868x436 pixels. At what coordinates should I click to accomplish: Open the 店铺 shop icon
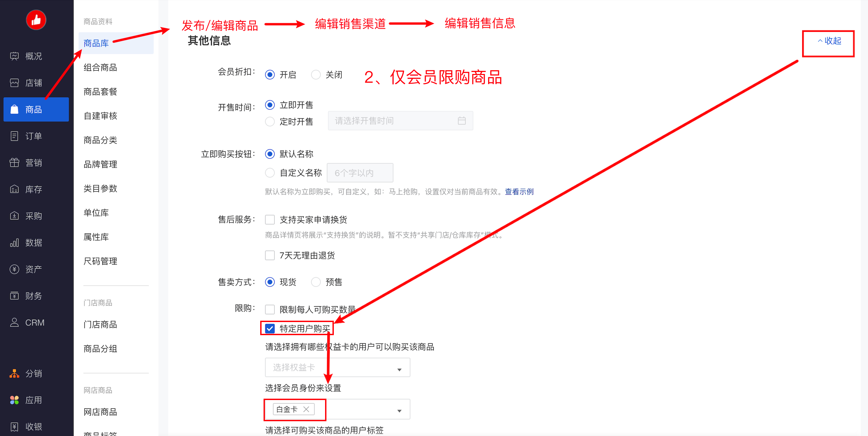(14, 83)
